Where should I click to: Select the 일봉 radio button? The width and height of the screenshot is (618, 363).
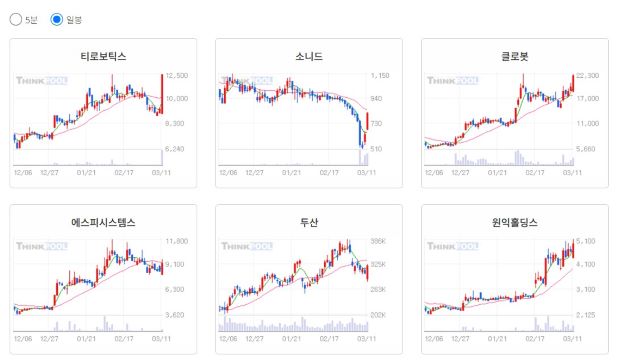56,19
